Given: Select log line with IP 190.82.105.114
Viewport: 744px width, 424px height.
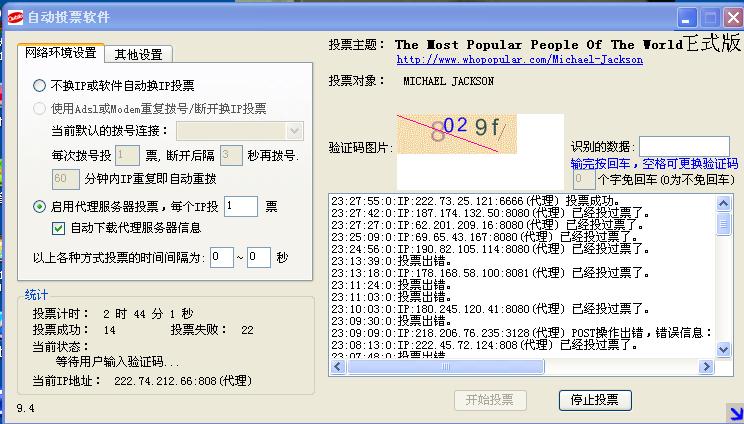Looking at the screenshot, I should tap(491, 249).
